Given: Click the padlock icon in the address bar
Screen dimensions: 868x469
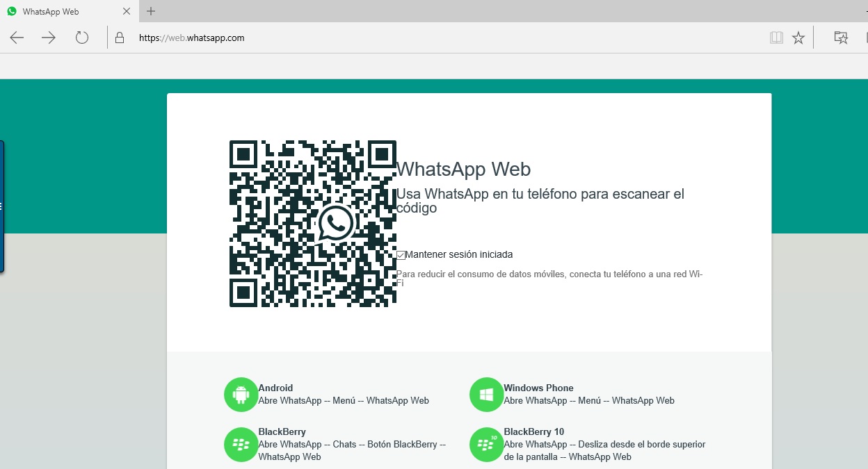Looking at the screenshot, I should [x=122, y=38].
